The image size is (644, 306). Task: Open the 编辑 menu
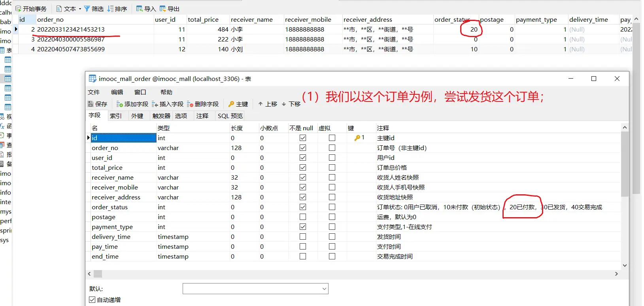(117, 92)
